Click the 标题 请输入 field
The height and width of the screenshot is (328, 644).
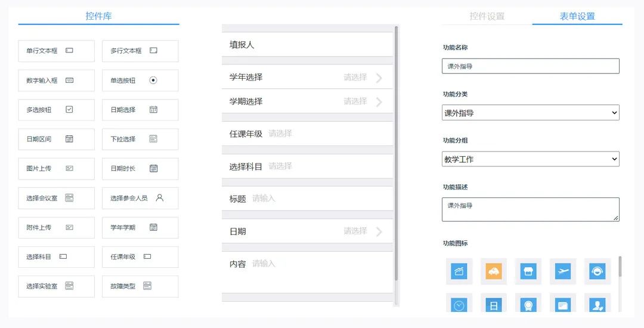click(x=307, y=199)
